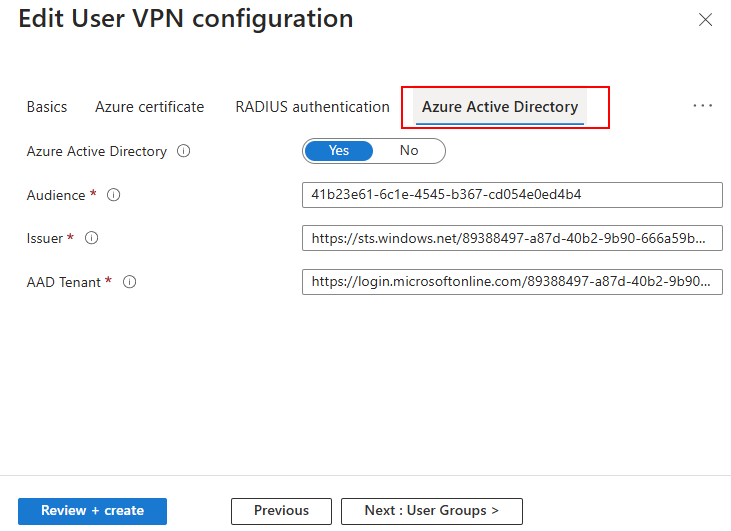This screenshot has height=531, width=731.
Task: Click the Review + create button
Action: (92, 511)
